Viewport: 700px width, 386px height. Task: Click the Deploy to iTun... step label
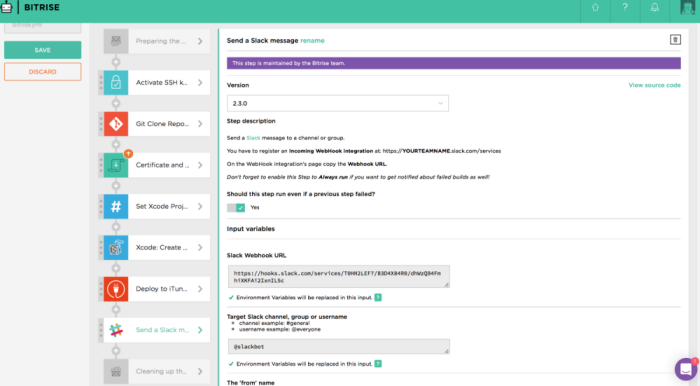(161, 289)
